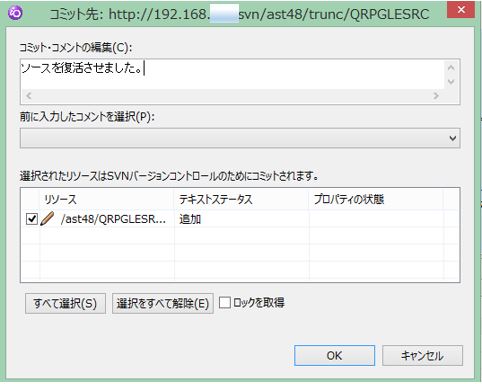Click into the commit comment text area
The width and height of the screenshot is (482, 384).
coord(232,75)
